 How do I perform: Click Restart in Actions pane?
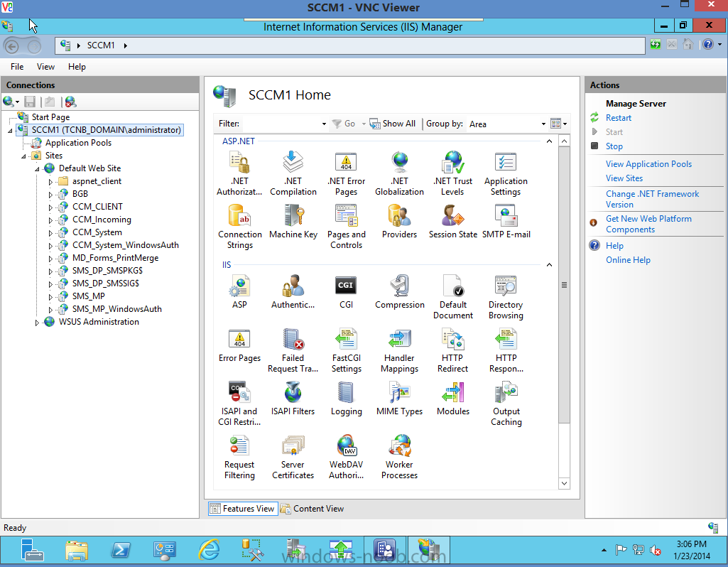[x=619, y=118]
